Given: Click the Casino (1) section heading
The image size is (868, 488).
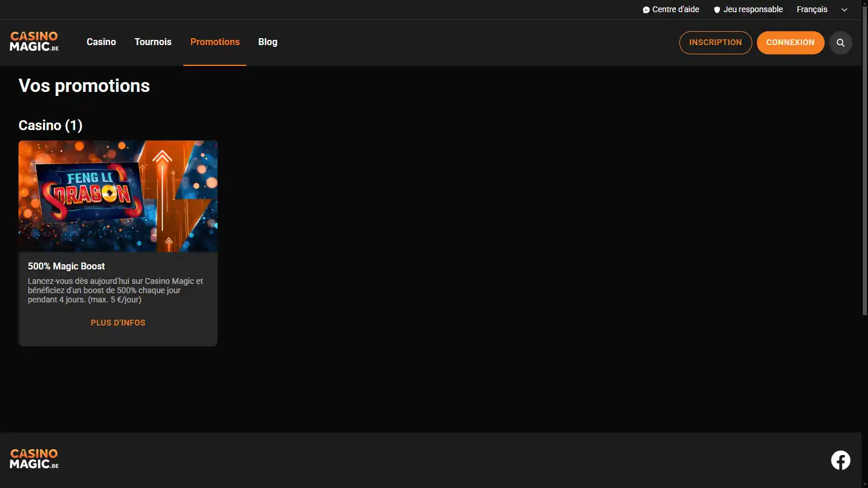Looking at the screenshot, I should (x=50, y=125).
